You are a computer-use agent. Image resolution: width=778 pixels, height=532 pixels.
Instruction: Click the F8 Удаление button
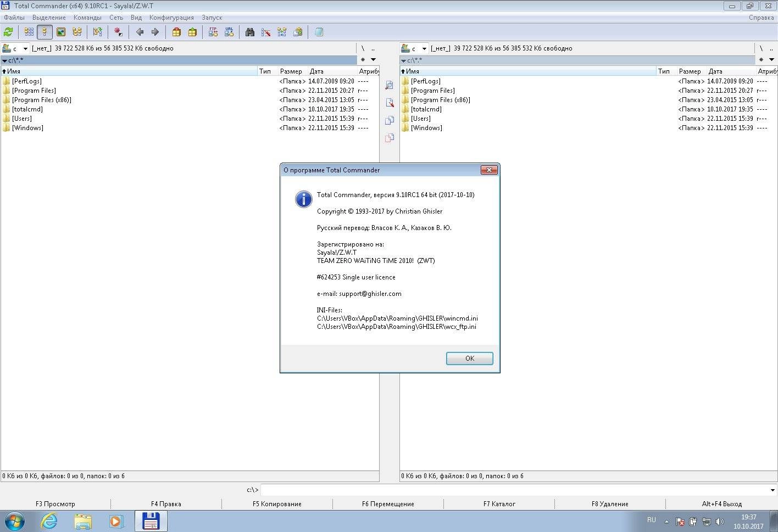[x=610, y=504]
